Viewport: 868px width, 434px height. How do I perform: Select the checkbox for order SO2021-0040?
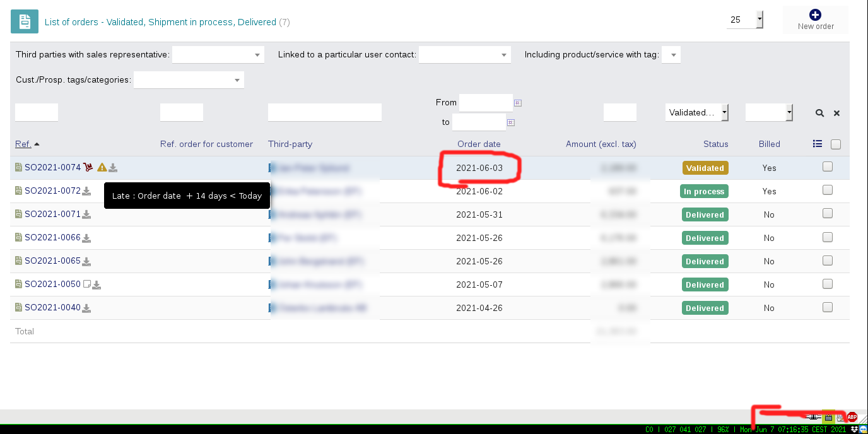(828, 307)
